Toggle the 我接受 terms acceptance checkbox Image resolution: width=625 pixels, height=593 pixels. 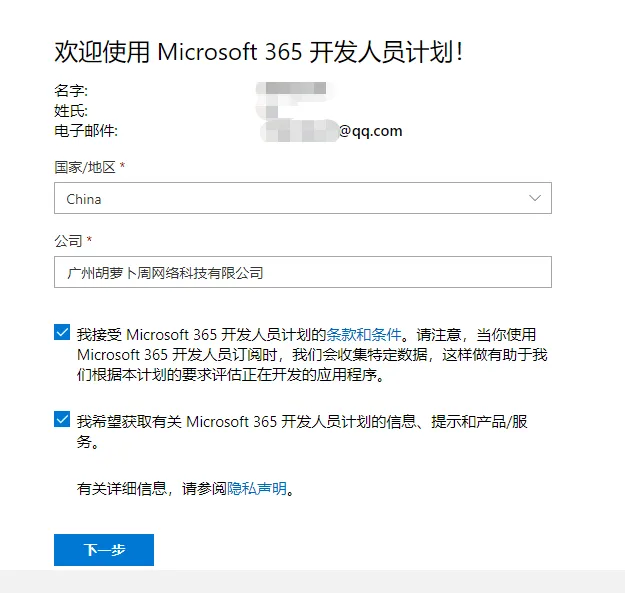point(63,334)
